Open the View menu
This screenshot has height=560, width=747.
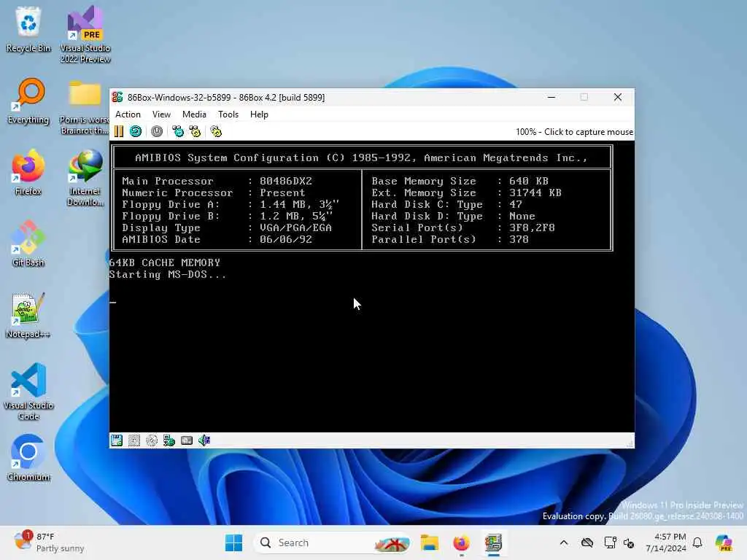pyautogui.click(x=161, y=114)
